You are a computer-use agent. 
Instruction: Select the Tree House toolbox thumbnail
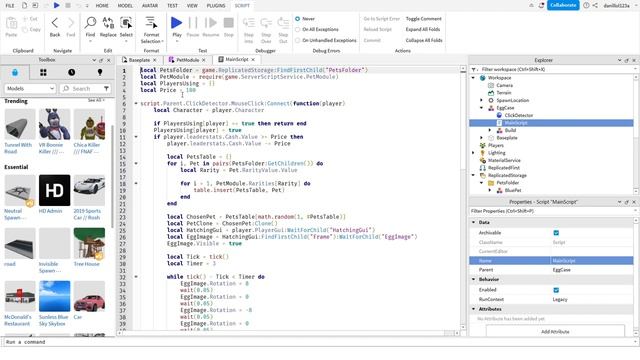click(89, 244)
